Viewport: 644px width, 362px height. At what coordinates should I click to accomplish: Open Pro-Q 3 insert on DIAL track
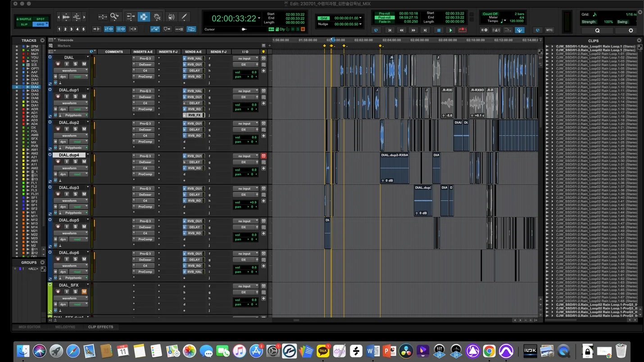click(144, 59)
